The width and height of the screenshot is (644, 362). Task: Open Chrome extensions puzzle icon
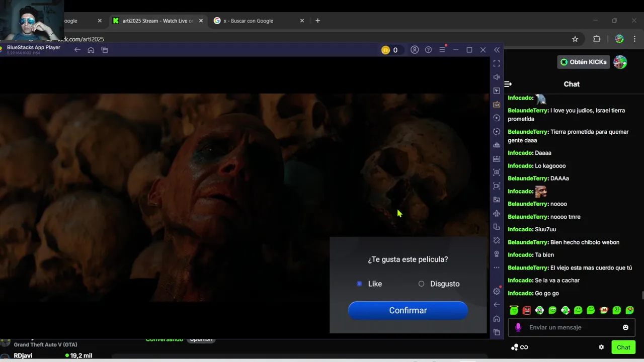pos(597,39)
